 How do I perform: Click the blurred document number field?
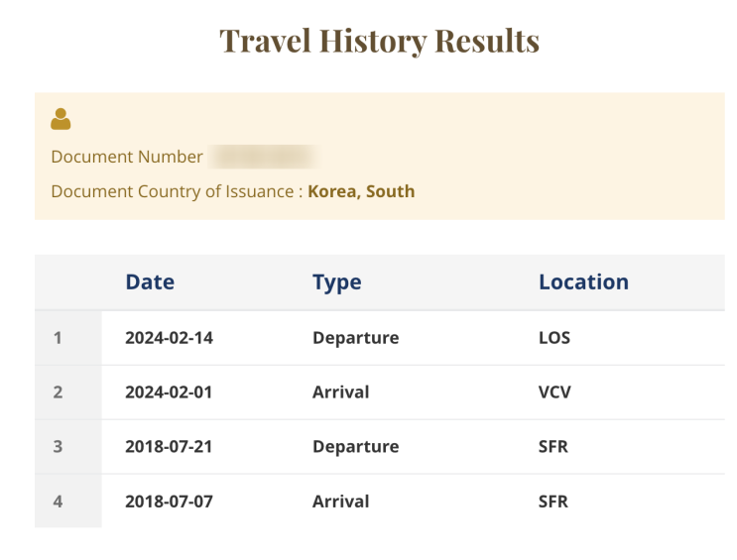pos(264,157)
